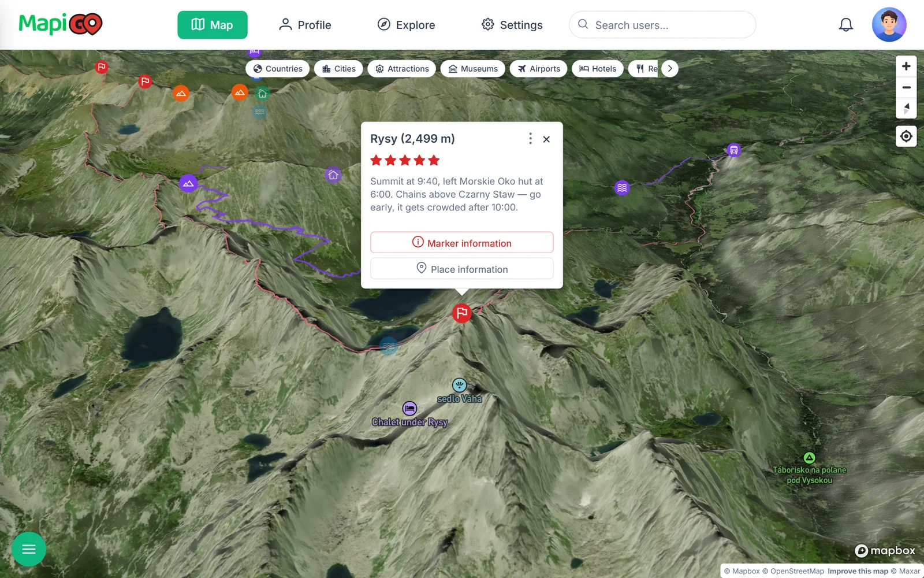Screen dimensions: 924x578
Task: Click the sedlo Váha viewpoint marker
Action: point(459,385)
